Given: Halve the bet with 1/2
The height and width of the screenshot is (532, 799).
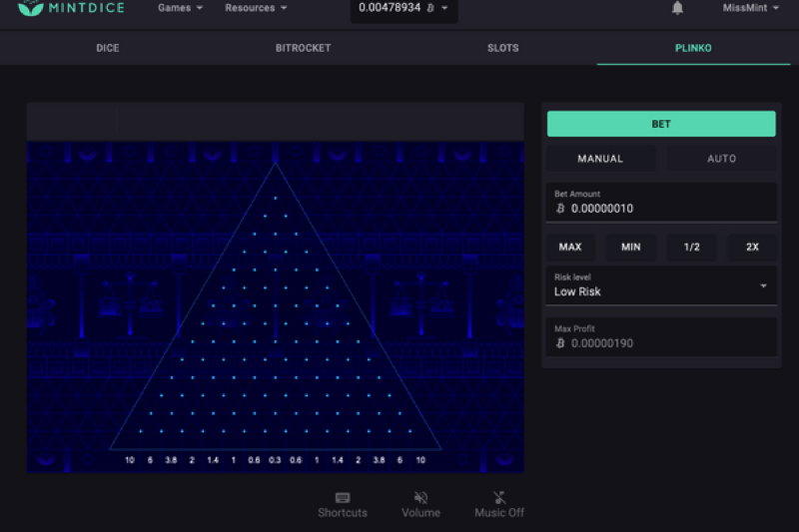Looking at the screenshot, I should point(691,247).
